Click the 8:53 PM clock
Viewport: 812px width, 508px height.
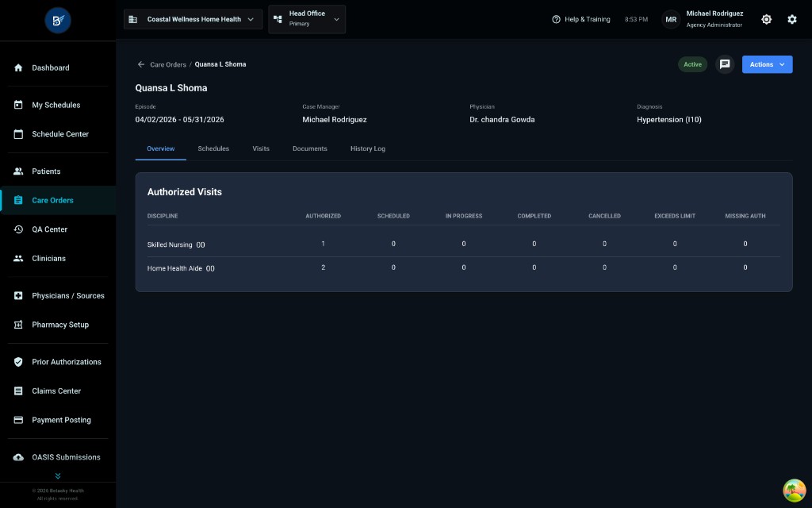pyautogui.click(x=636, y=20)
